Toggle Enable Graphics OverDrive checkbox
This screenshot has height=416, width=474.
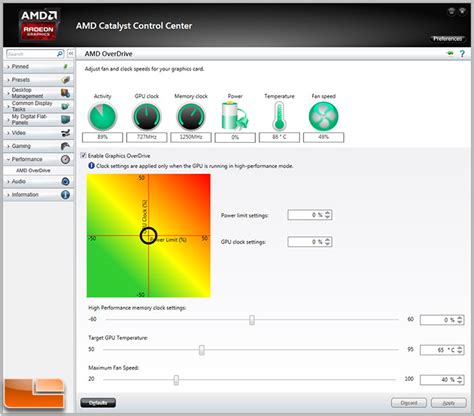point(83,155)
